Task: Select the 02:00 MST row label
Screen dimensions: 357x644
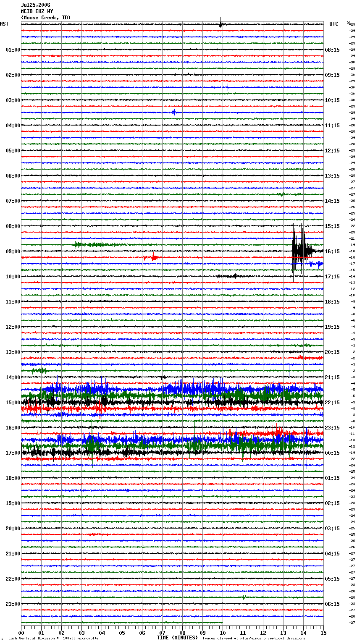Action: click(x=13, y=75)
